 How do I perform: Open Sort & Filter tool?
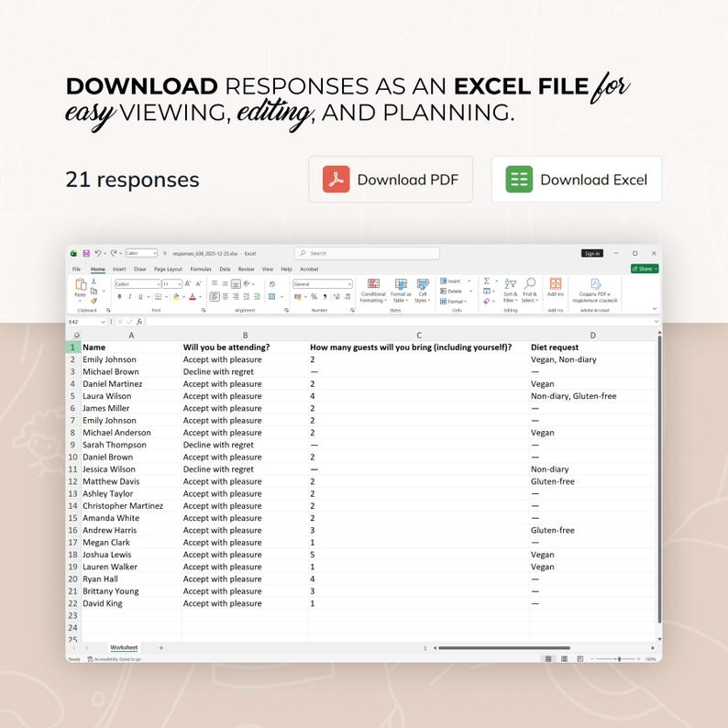[510, 291]
